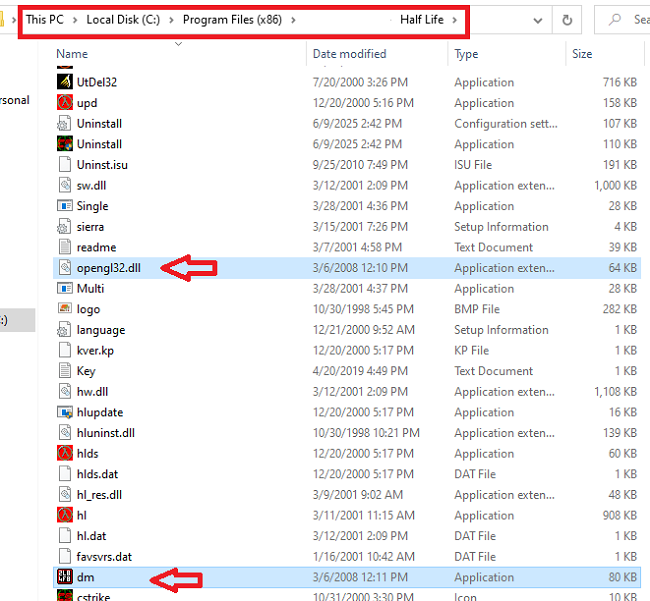Expand the chevron after Program Files (x86)
This screenshot has width=650, height=601.
tap(293, 20)
